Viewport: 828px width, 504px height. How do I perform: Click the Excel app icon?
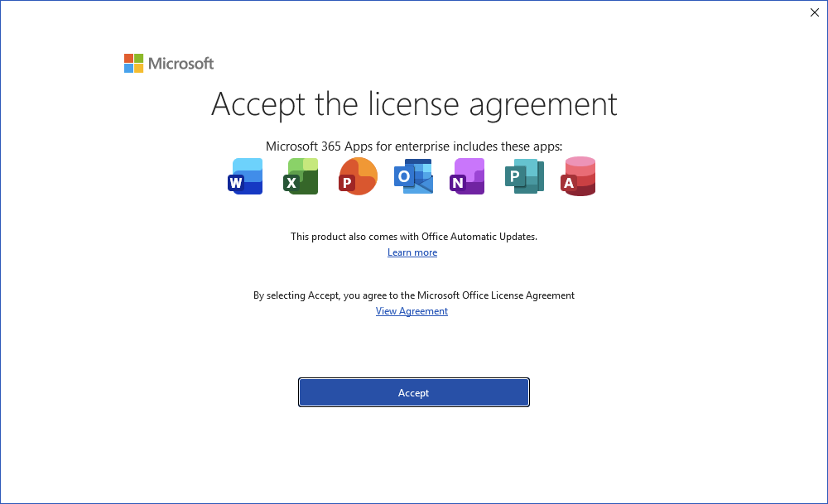(301, 176)
